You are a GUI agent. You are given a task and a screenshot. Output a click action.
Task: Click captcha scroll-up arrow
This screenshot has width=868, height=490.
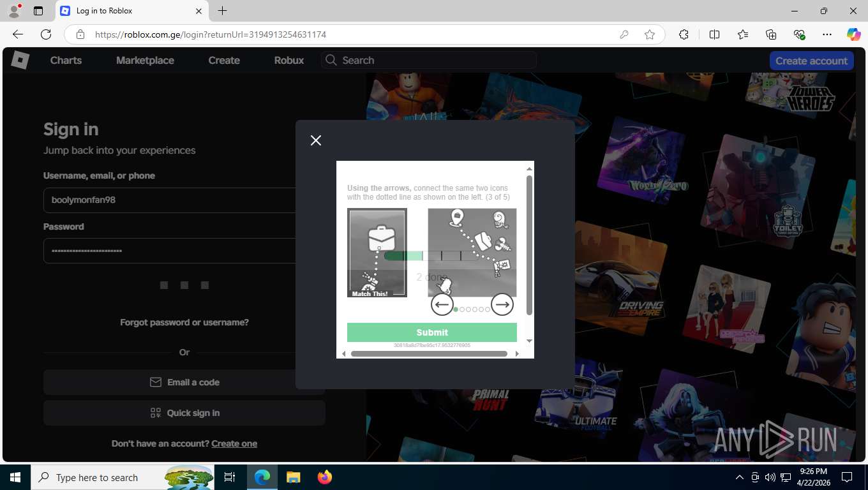click(x=529, y=169)
